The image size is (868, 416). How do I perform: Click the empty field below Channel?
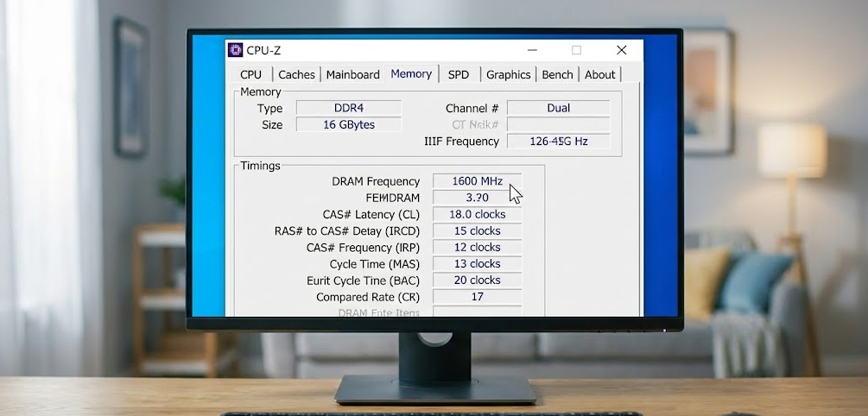[559, 124]
